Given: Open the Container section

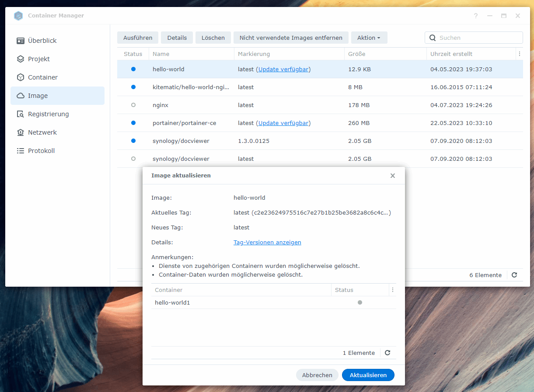Looking at the screenshot, I should point(42,77).
